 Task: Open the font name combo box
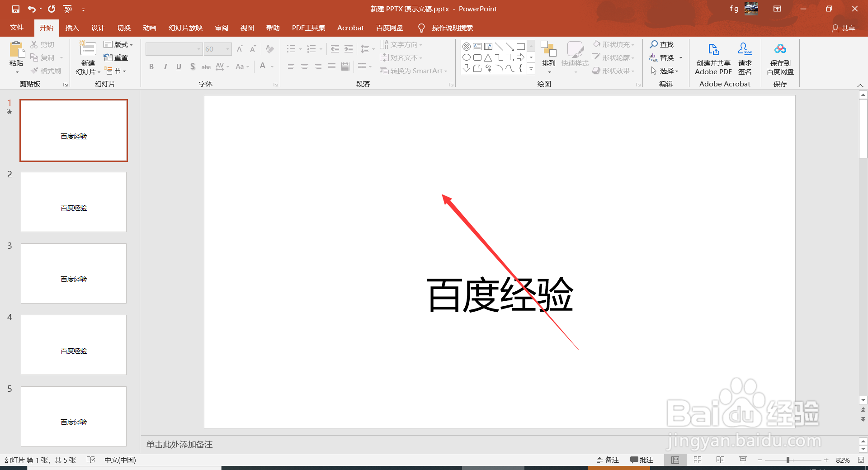coord(174,49)
